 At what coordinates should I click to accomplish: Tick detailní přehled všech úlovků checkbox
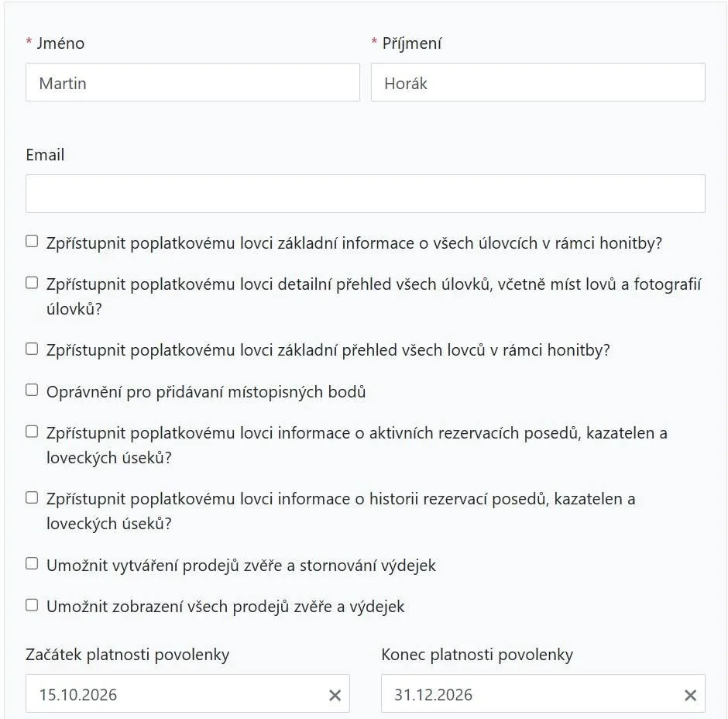(32, 282)
